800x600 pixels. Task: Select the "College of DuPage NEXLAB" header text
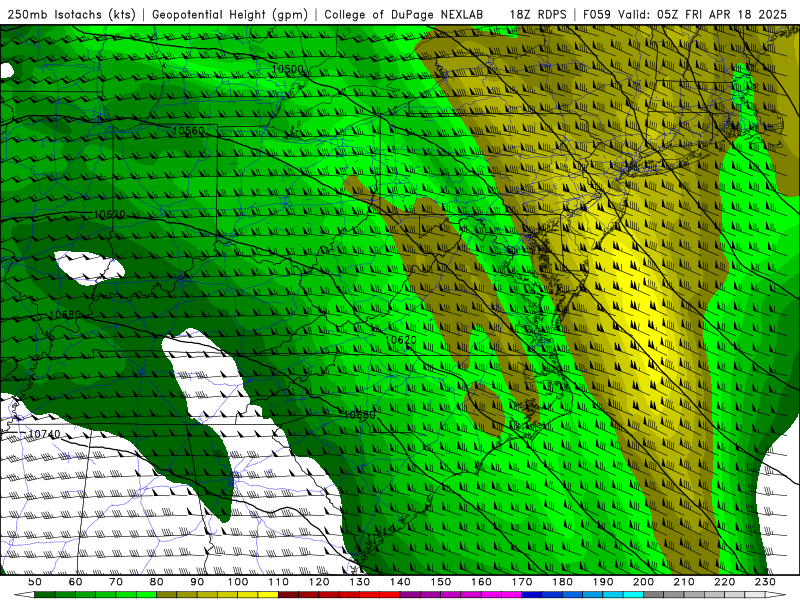404,14
